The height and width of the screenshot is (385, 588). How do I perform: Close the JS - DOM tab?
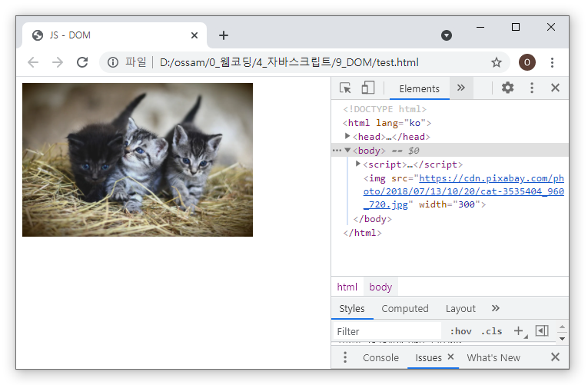(x=194, y=35)
